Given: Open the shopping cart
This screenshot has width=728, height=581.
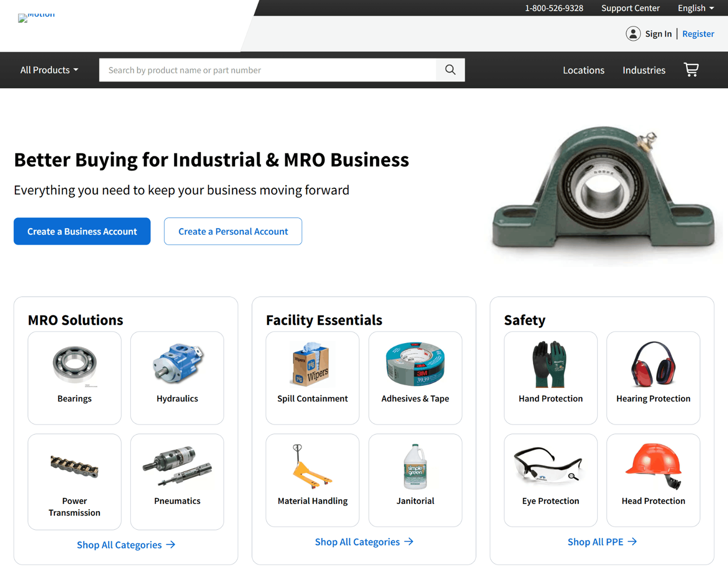Looking at the screenshot, I should point(690,70).
